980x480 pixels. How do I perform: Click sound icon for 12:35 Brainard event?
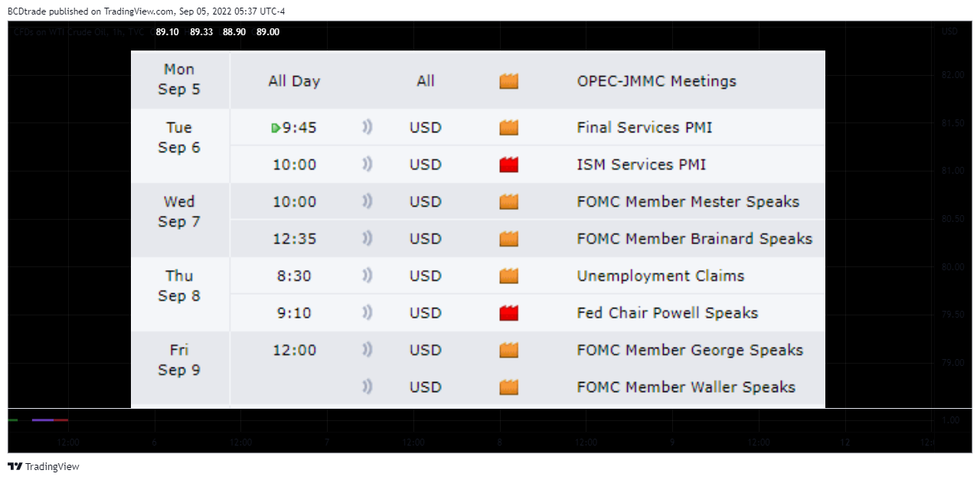(x=367, y=239)
